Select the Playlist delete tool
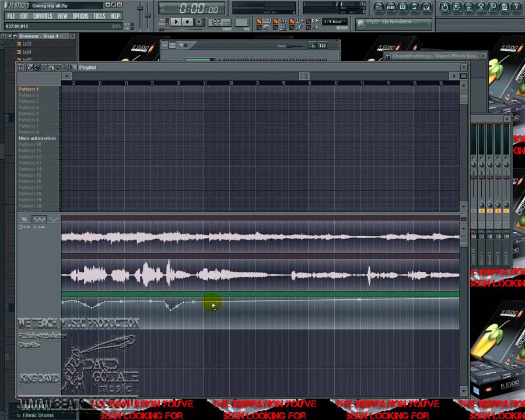The width and height of the screenshot is (525, 420). click(44, 67)
